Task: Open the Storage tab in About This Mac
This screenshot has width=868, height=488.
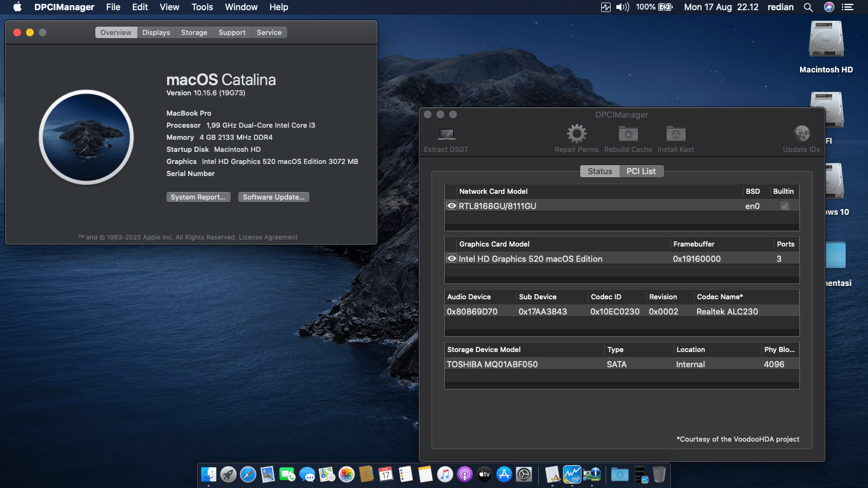Action: (x=194, y=32)
